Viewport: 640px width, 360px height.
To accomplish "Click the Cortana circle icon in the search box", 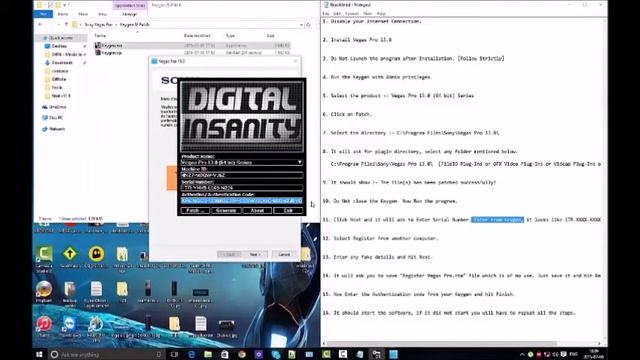I will point(54,354).
